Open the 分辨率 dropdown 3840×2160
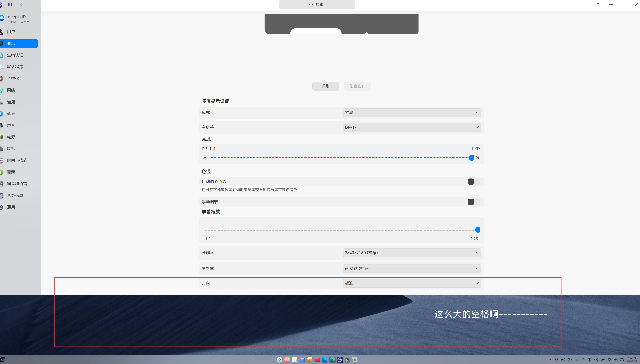640x364 pixels. pyautogui.click(x=412, y=253)
